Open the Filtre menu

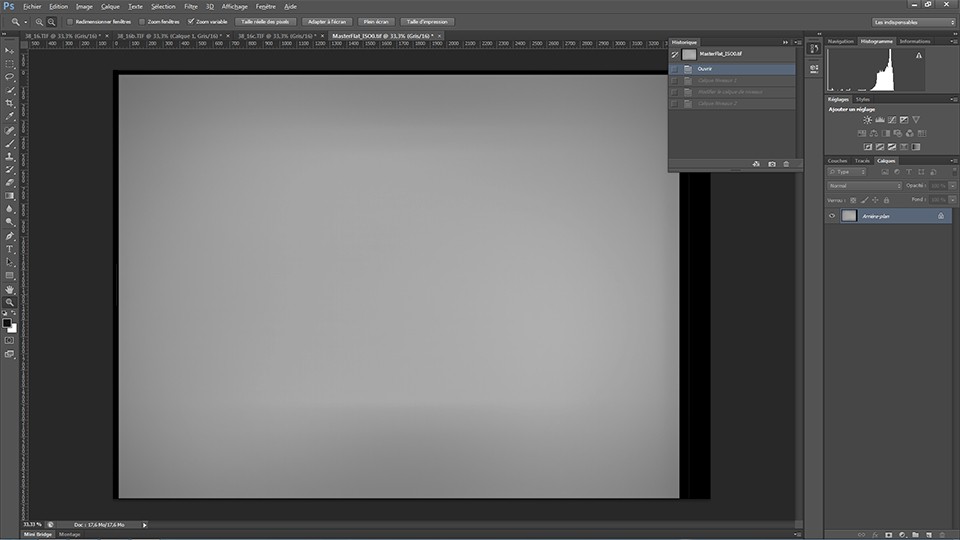[191, 7]
